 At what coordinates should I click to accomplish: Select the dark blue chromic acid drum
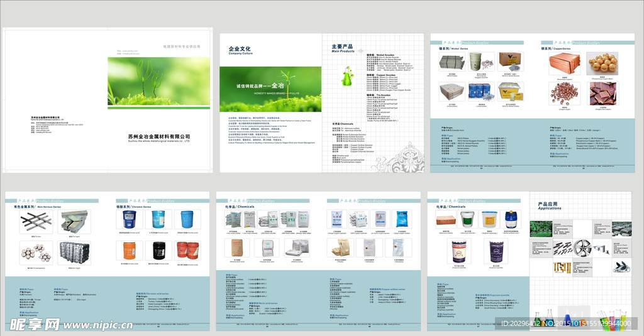pos(130,219)
